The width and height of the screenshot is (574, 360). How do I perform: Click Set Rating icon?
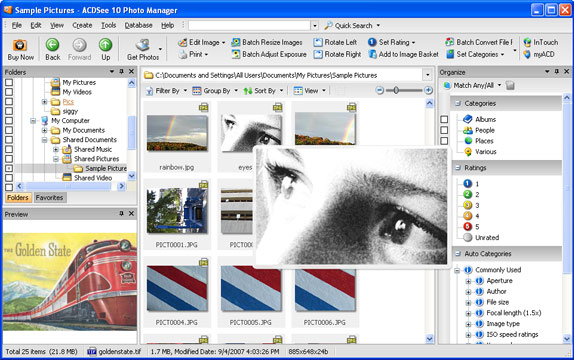click(x=372, y=42)
